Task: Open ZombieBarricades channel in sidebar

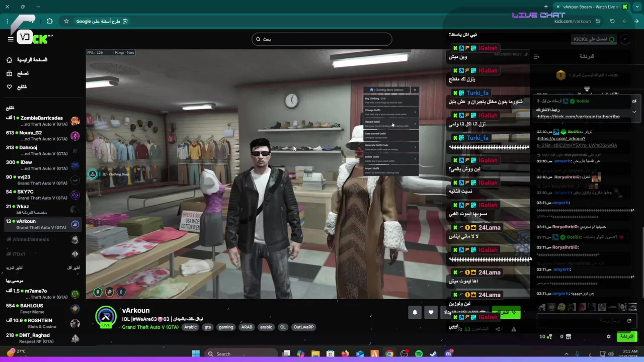Action: (43, 121)
